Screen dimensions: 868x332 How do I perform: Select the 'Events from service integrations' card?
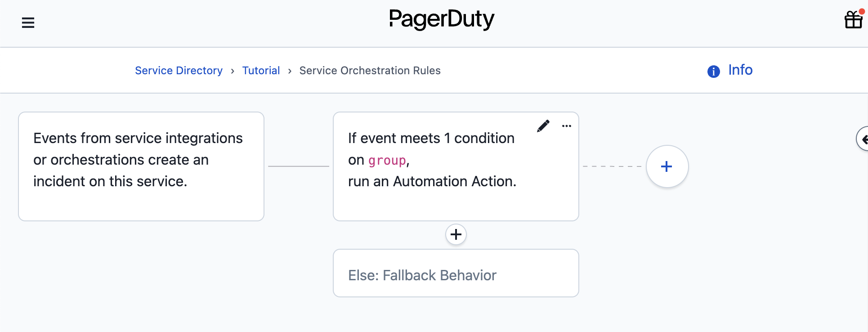coord(141,166)
